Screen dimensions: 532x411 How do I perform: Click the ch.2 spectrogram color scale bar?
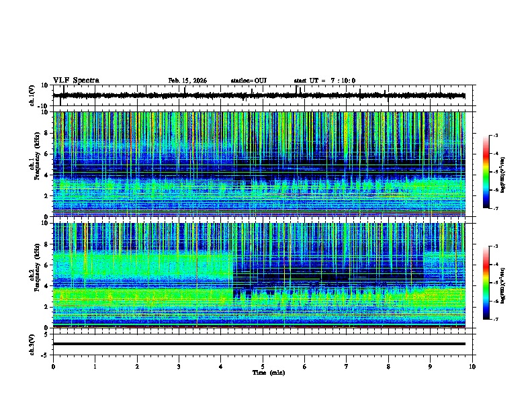coord(486,283)
